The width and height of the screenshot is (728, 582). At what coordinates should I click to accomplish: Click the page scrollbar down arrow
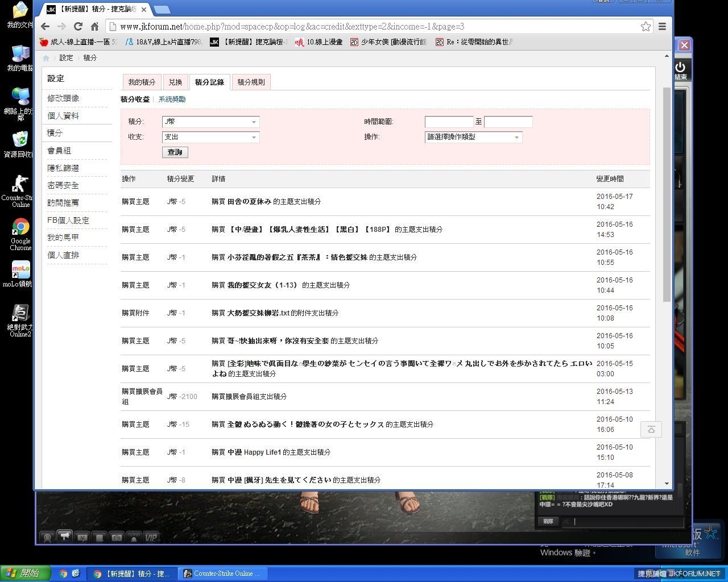click(x=667, y=484)
